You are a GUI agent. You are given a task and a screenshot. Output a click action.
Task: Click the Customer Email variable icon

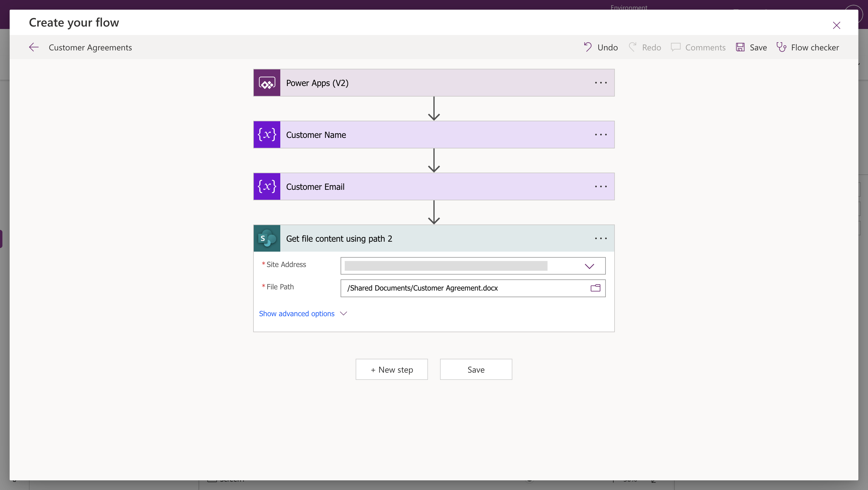tap(267, 186)
